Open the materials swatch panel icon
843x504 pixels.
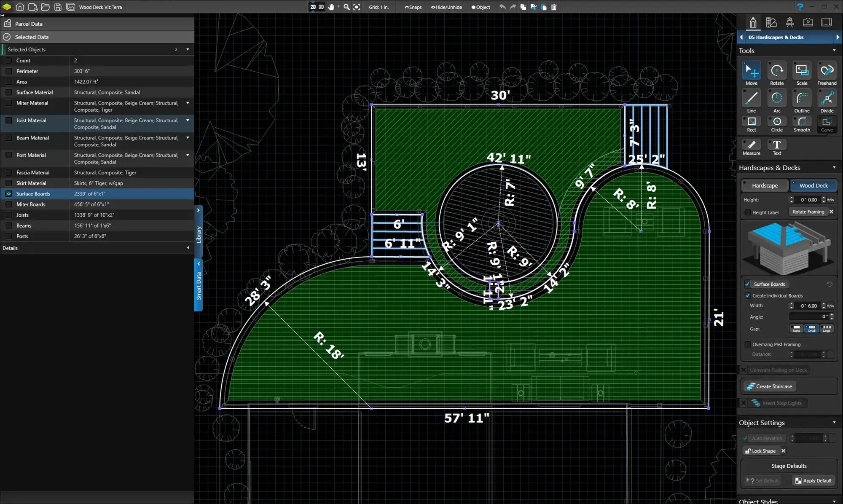pyautogui.click(x=771, y=22)
